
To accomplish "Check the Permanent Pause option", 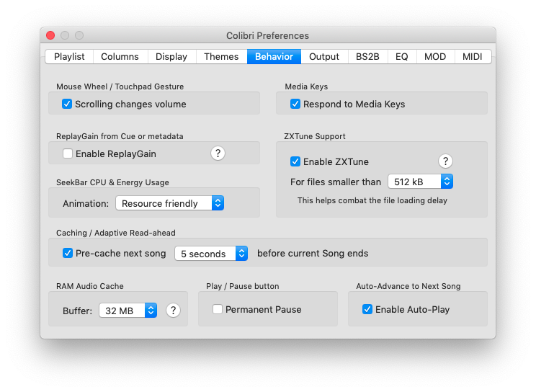I will pos(218,309).
